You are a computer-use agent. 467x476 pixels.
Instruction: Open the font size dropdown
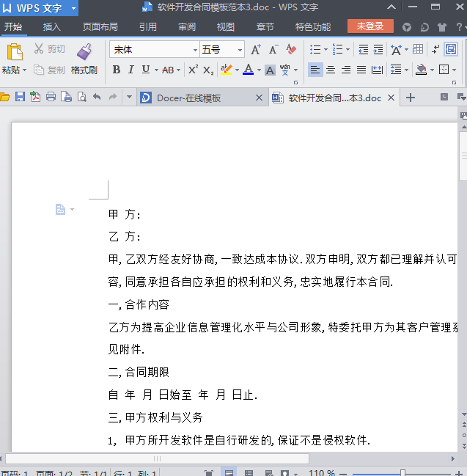click(x=240, y=50)
